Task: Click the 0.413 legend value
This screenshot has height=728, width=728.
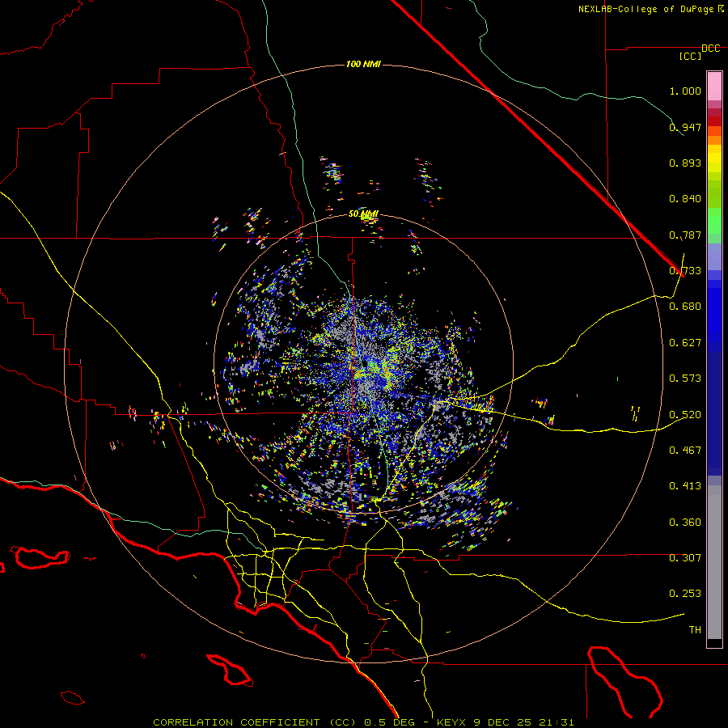Action: tap(685, 486)
